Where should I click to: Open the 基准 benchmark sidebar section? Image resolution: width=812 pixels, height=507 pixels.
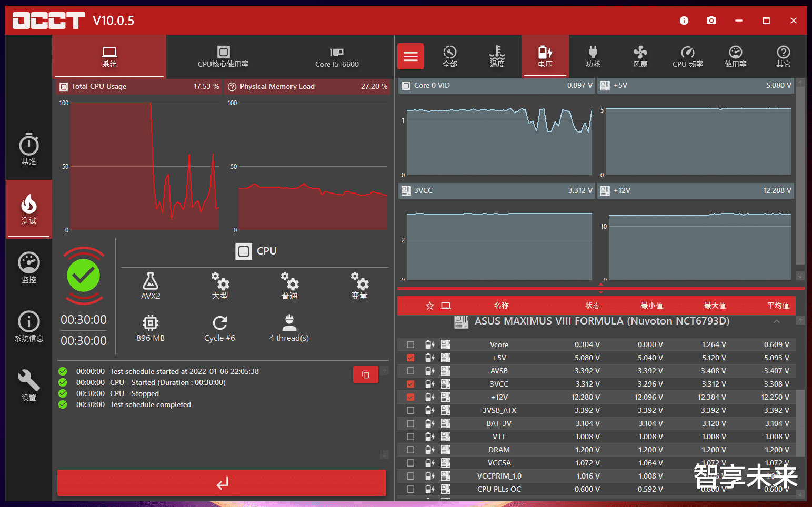tap(29, 149)
